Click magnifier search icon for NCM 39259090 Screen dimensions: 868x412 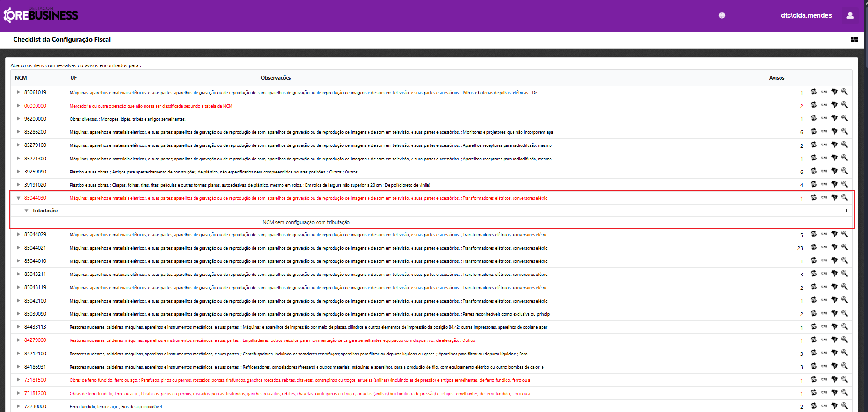(845, 171)
